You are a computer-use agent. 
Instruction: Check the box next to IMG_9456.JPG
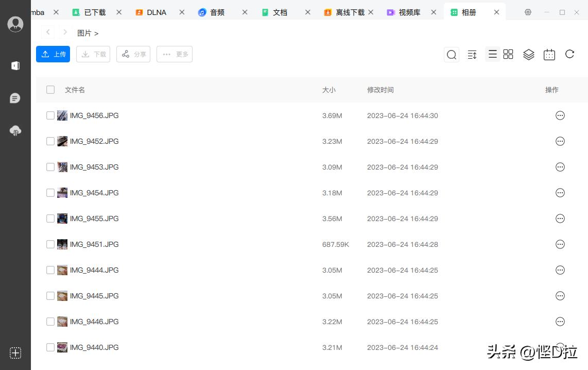(50, 115)
